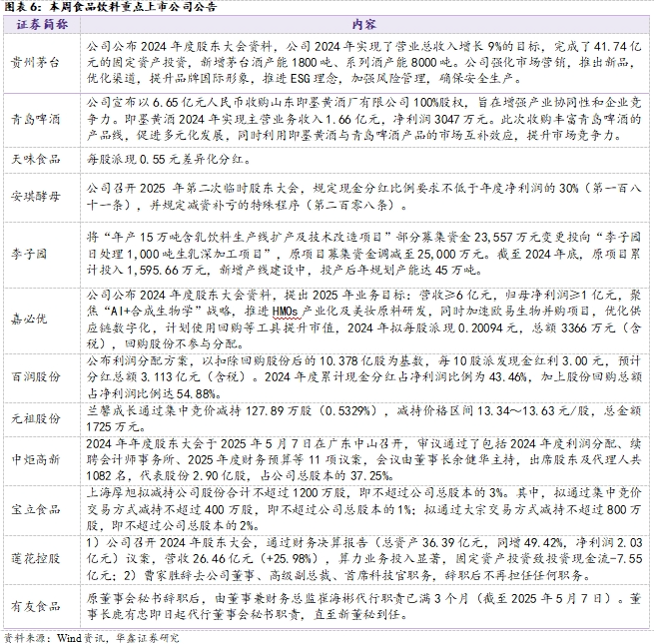This screenshot has width=654, height=644.
Task: Click the '元祖股份' company name cell
Action: pyautogui.click(x=36, y=418)
